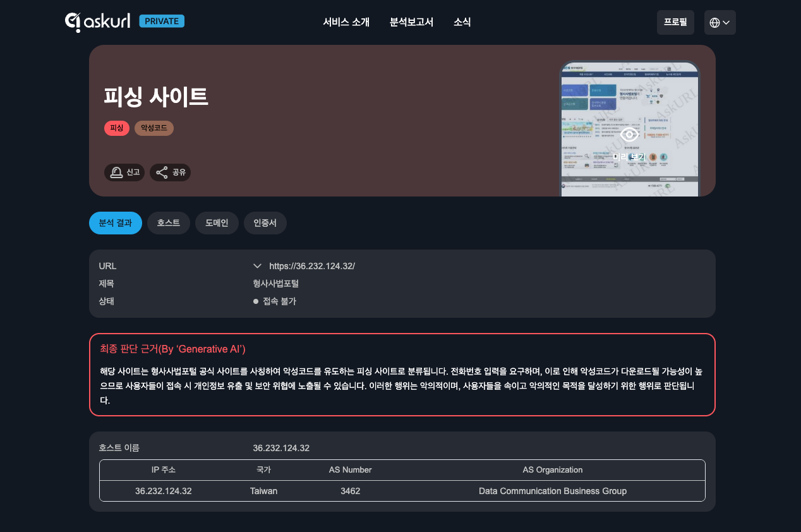
Task: Select the Data Communication Business Group cell
Action: coord(552,491)
